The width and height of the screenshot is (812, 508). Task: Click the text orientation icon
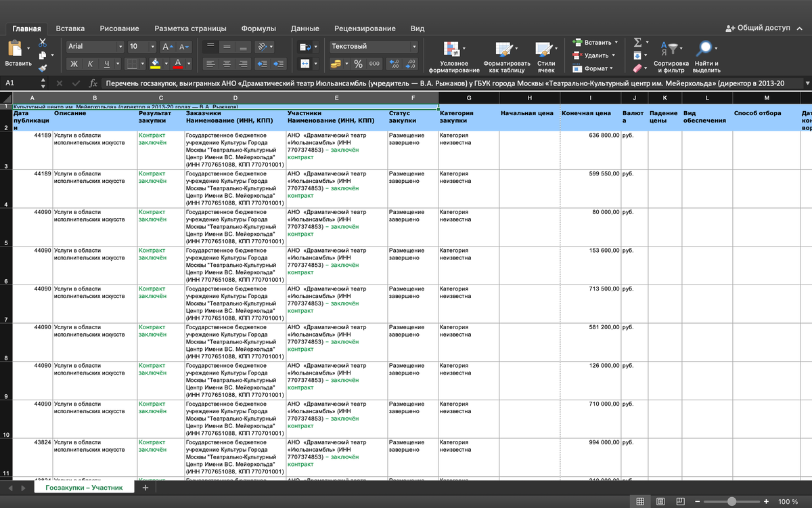(x=262, y=46)
